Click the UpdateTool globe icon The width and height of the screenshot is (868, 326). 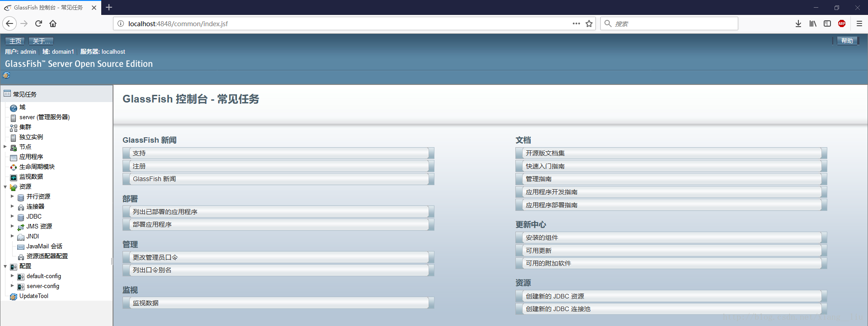click(x=14, y=297)
